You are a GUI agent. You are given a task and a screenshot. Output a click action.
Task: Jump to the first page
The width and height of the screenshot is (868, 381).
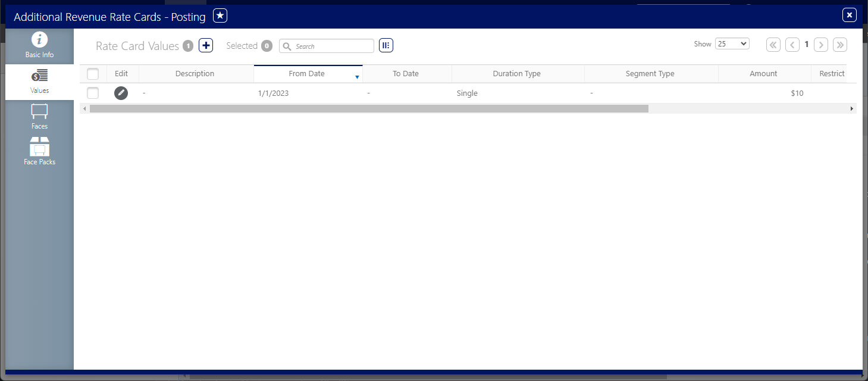pos(773,45)
